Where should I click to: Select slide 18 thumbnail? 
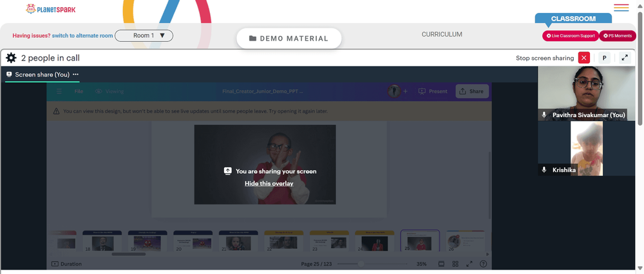click(102, 241)
